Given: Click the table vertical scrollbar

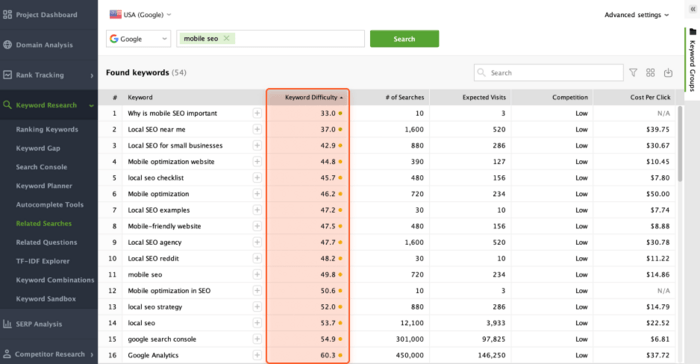Looking at the screenshot, I should coord(680,144).
